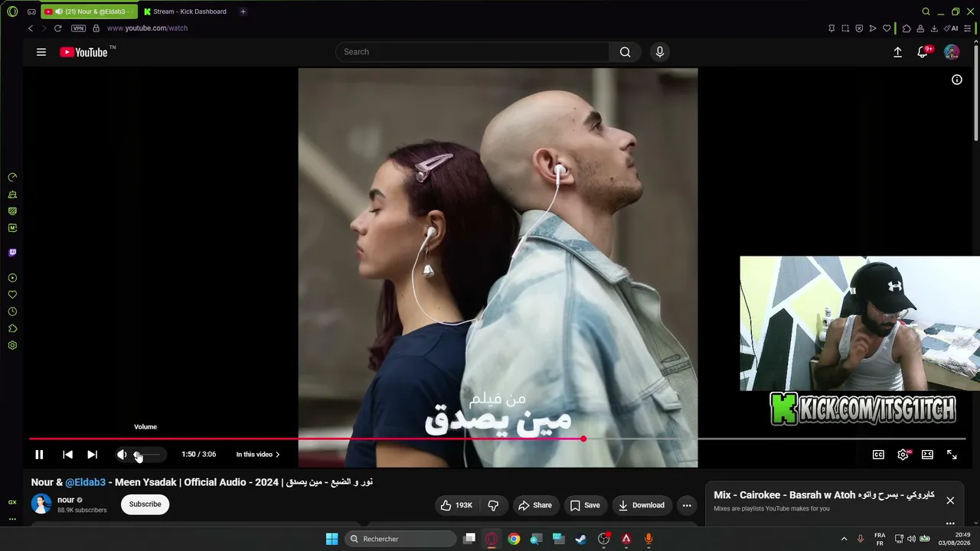Like the video with 193K likes
The image size is (980, 551).
(457, 505)
